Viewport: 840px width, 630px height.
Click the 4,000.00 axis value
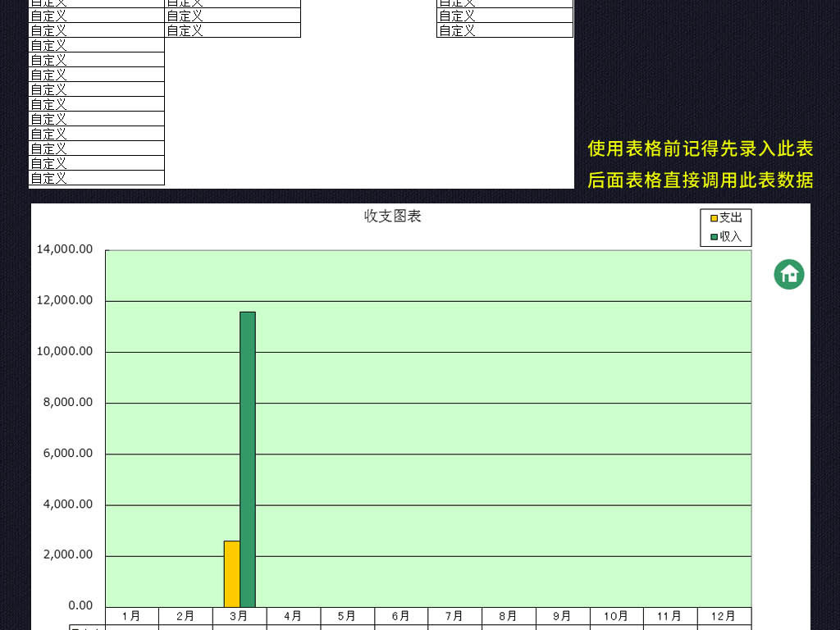[68, 504]
